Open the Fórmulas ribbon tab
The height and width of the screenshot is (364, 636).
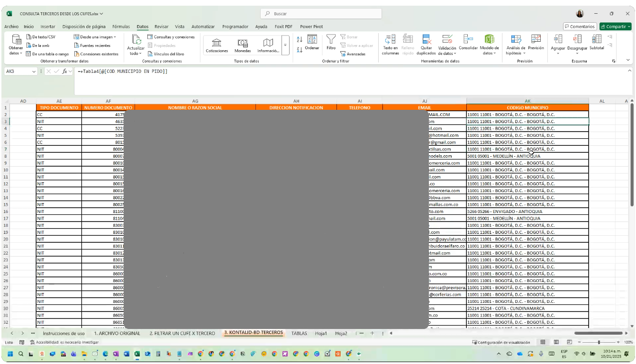pos(121,27)
